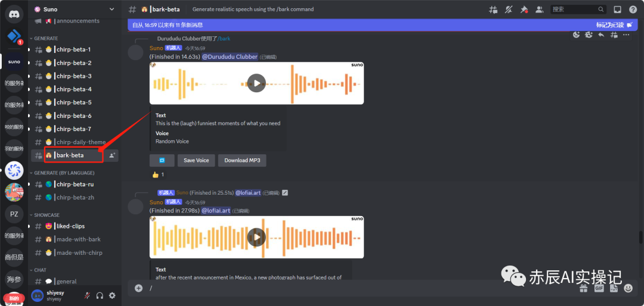This screenshot has width=644, height=306.
Task: Select the Suno server icon in server list
Action: point(14,62)
